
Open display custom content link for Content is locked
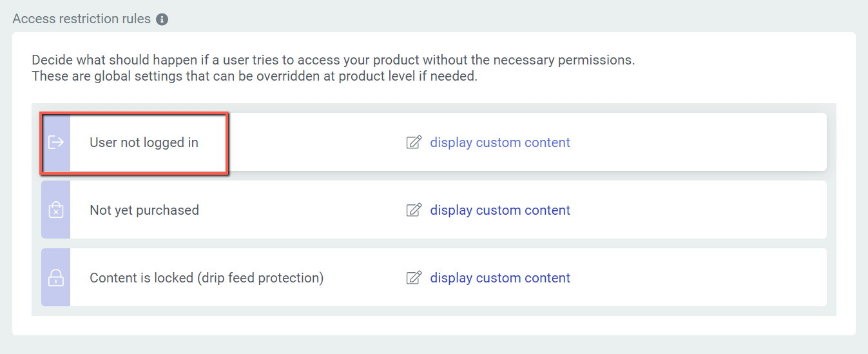pyautogui.click(x=500, y=278)
